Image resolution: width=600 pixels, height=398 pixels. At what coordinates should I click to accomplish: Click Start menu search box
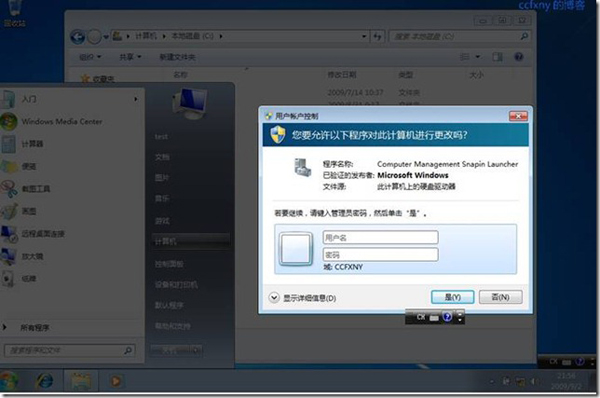click(x=70, y=350)
